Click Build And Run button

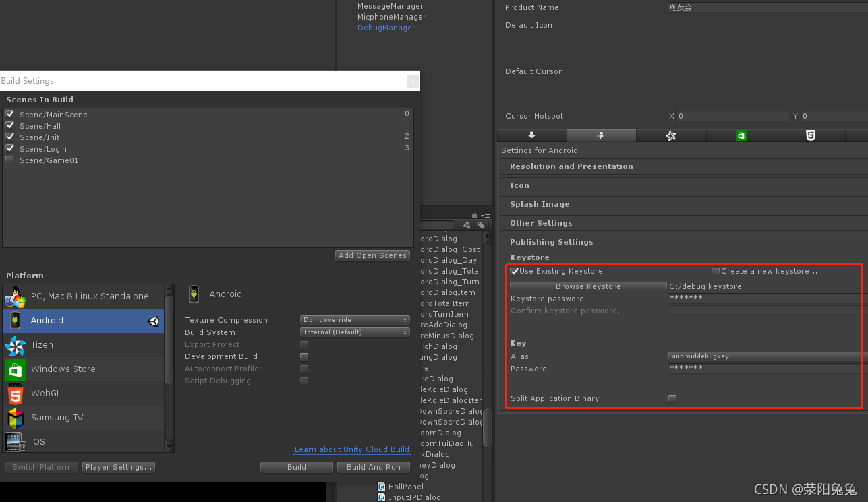[374, 467]
